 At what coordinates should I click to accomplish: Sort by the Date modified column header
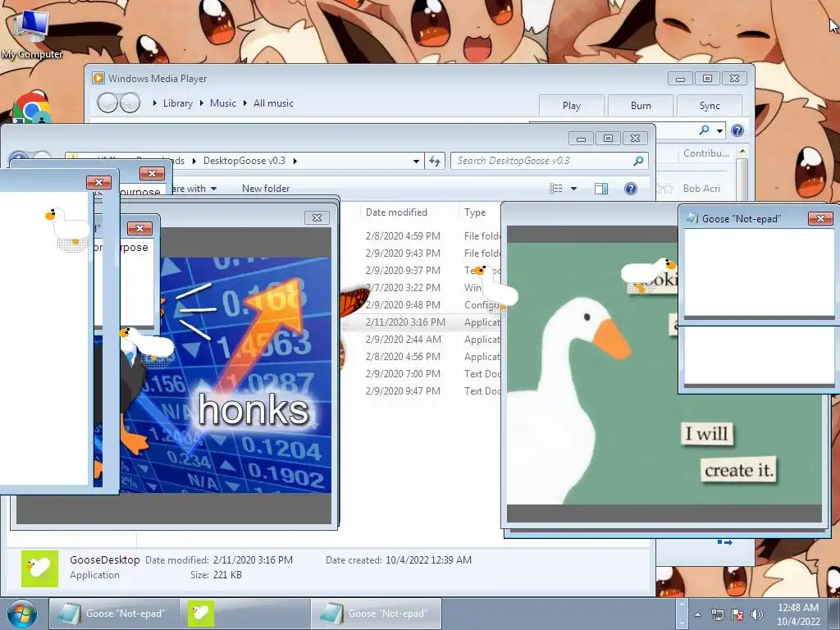(396, 212)
